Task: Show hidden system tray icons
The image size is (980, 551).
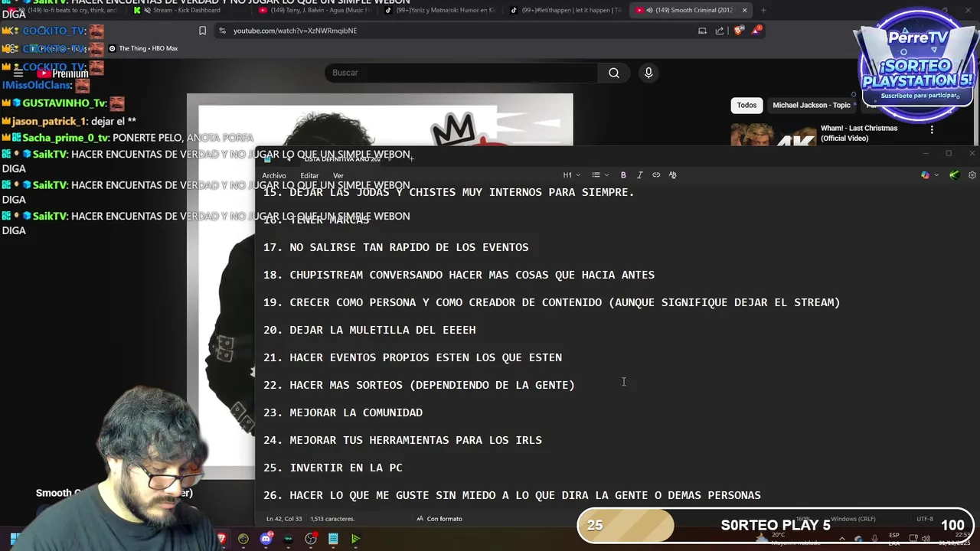Action: (841, 539)
